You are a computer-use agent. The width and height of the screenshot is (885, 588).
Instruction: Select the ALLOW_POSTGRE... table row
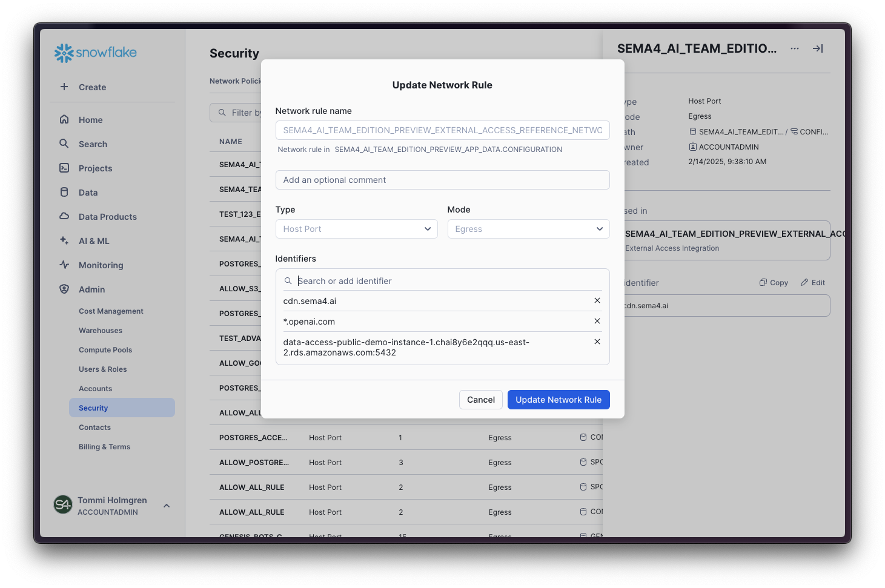pyautogui.click(x=406, y=462)
